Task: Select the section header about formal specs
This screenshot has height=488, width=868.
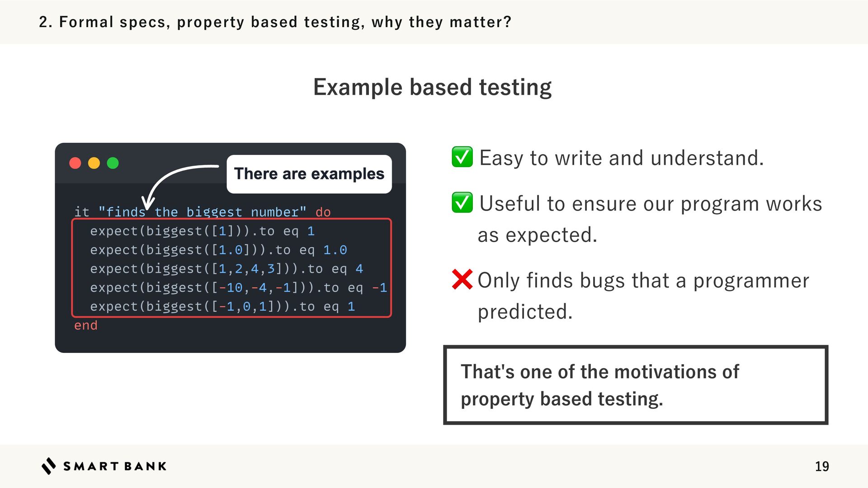Action: (x=275, y=22)
